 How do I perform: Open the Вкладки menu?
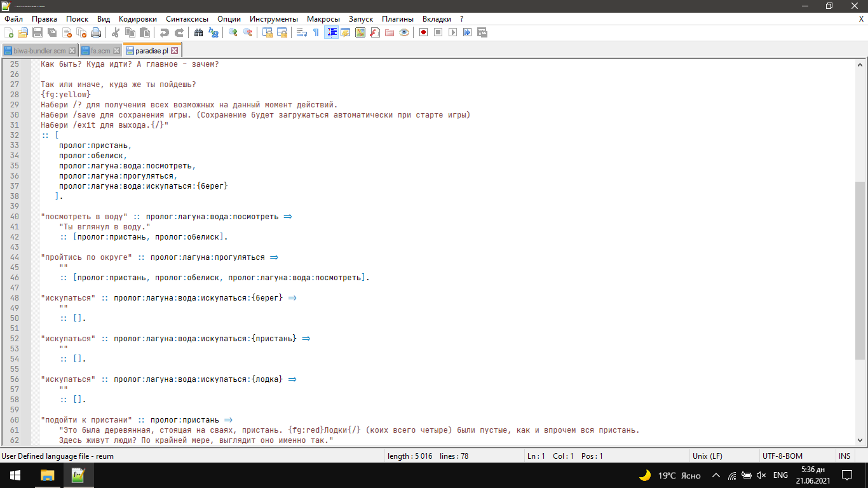[x=437, y=19]
